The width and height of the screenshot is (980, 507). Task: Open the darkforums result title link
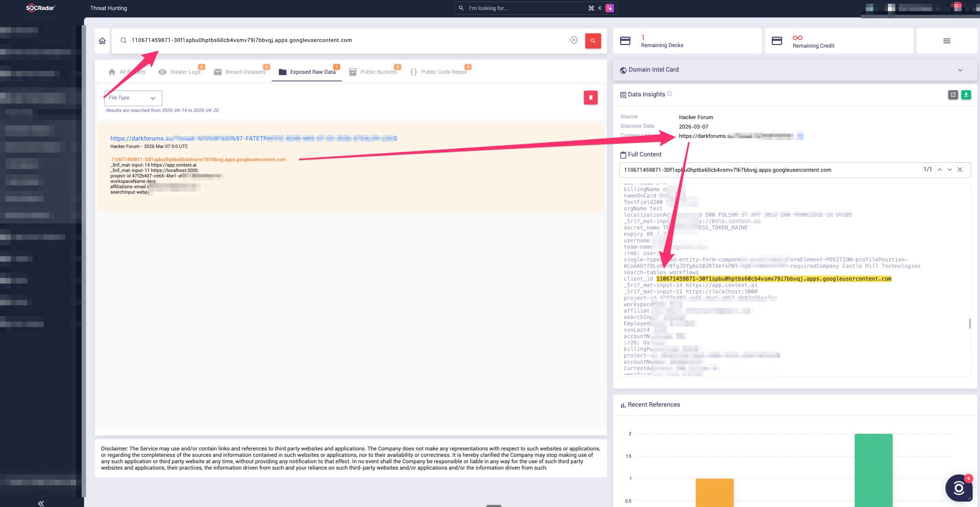coord(254,138)
